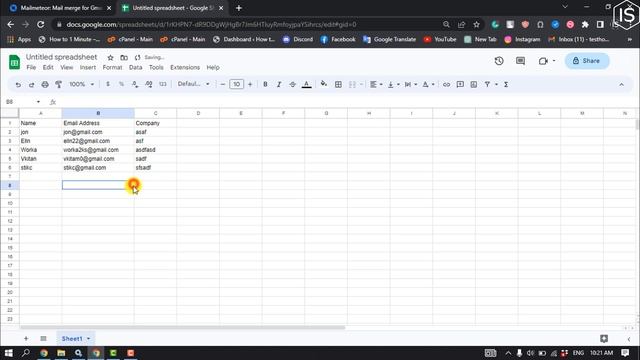The height and width of the screenshot is (360, 640).
Task: Open text wrapping dropdown
Action: 410,84
